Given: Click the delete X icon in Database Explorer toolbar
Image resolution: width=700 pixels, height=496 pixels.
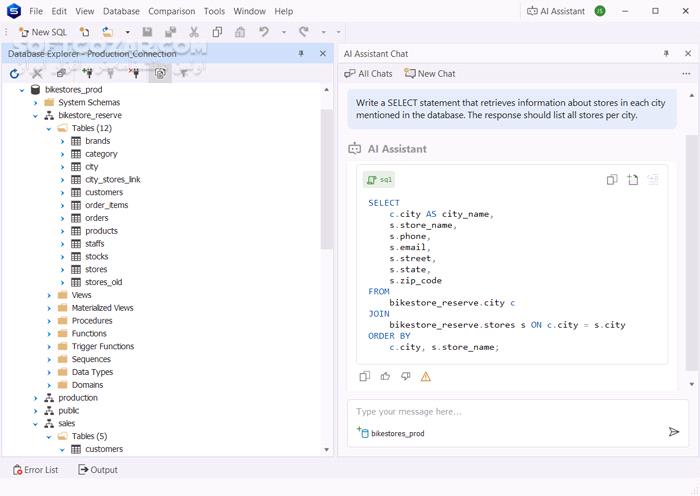Looking at the screenshot, I should point(38,73).
